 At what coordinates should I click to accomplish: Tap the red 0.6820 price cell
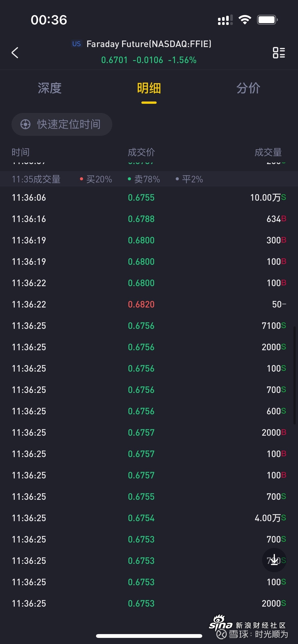click(x=141, y=304)
